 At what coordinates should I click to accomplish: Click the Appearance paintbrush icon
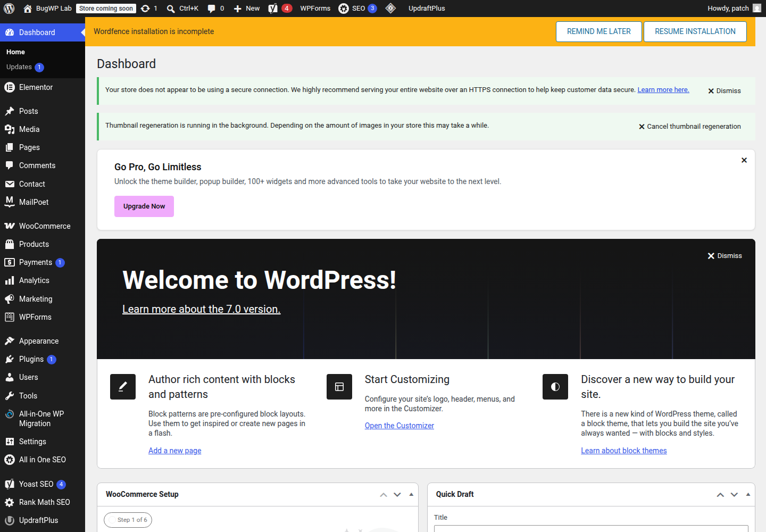[x=9, y=341]
